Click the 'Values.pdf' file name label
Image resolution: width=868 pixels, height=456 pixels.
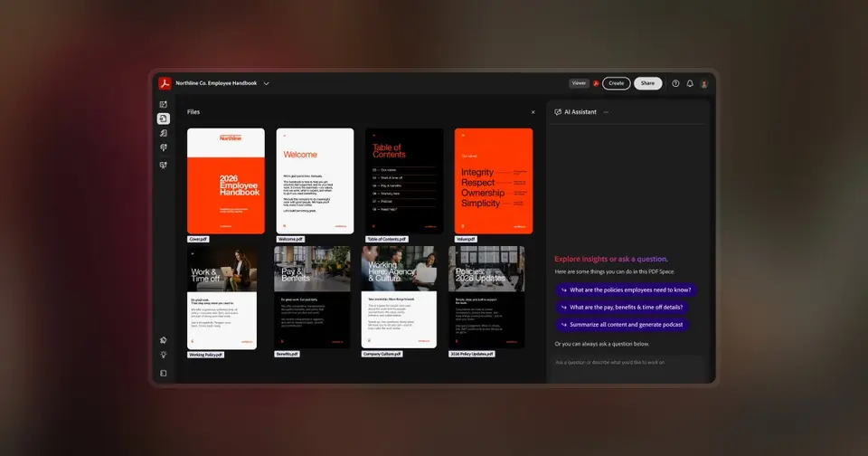pos(466,240)
